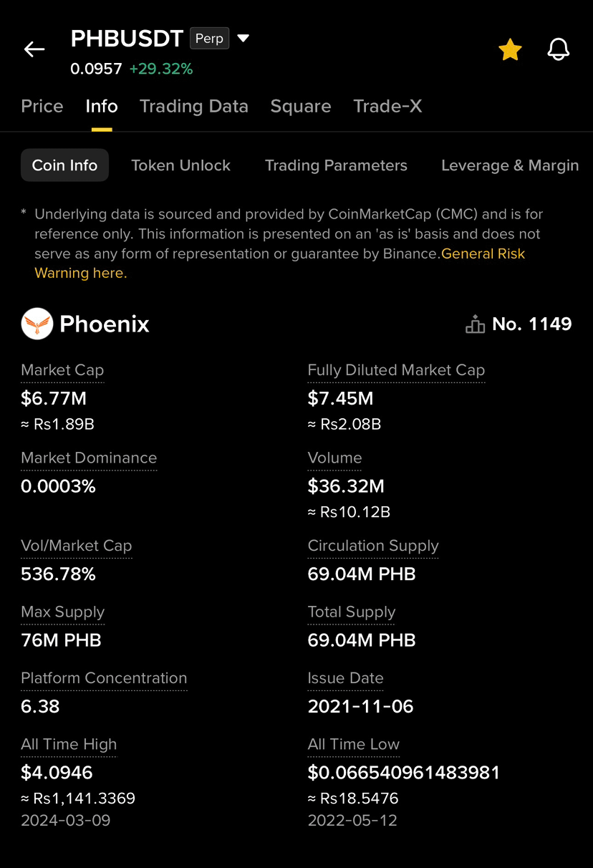Show the Token Unlock section

point(180,165)
